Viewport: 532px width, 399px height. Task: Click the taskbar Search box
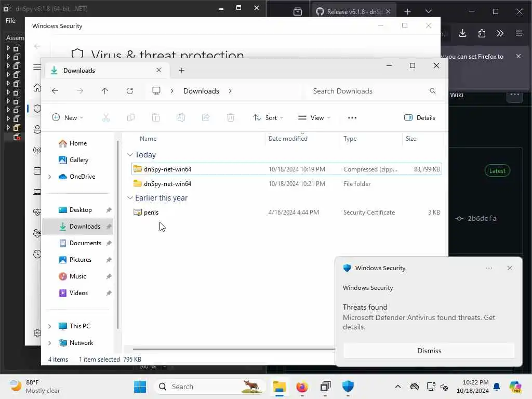209,387
